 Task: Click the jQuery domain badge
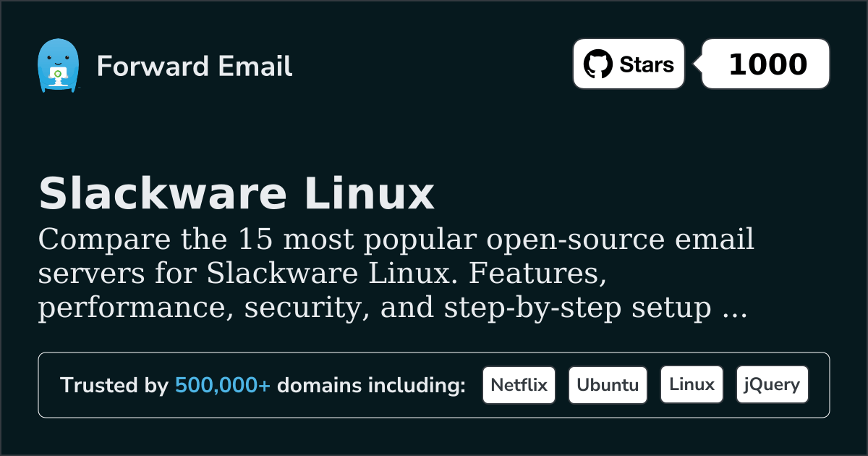click(772, 385)
